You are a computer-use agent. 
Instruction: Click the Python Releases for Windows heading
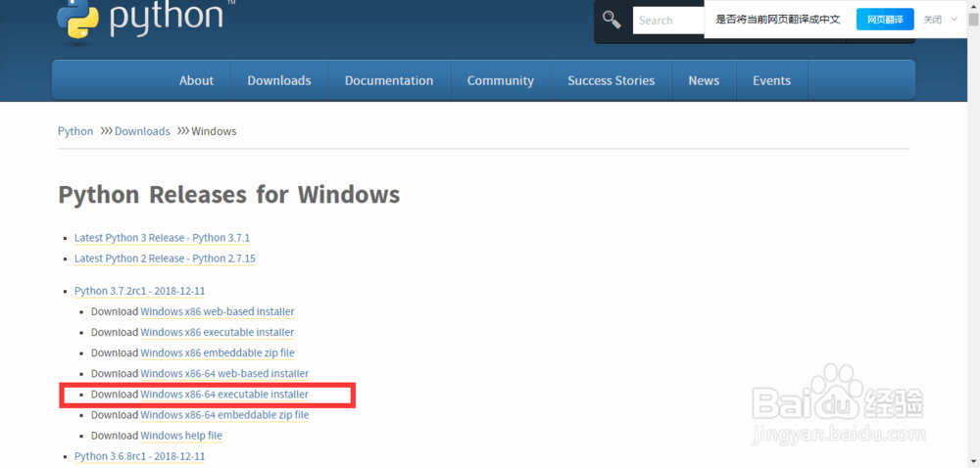(228, 195)
